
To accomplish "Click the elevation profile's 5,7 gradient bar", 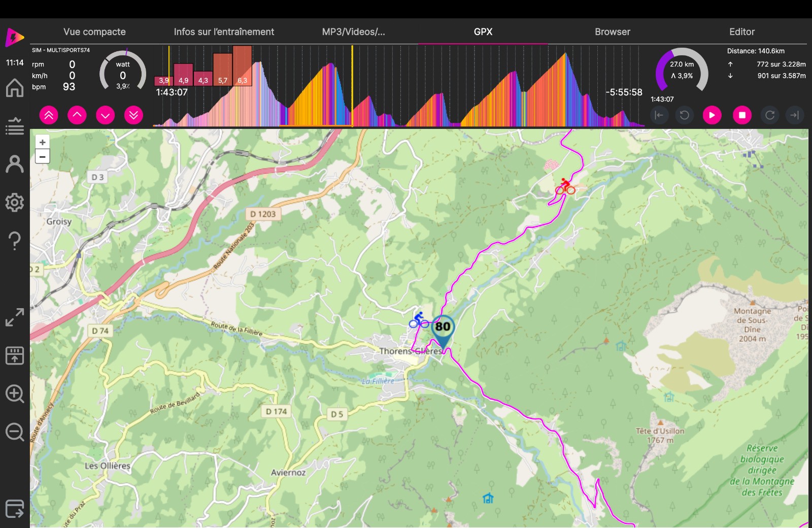I will point(223,69).
